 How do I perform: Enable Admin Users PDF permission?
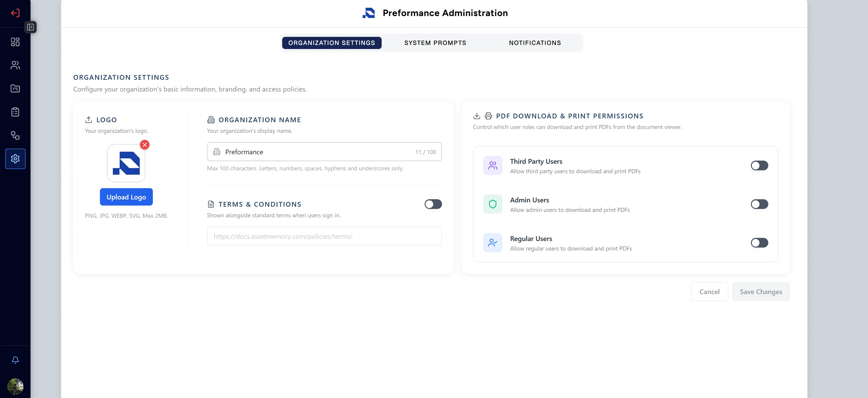point(759,204)
